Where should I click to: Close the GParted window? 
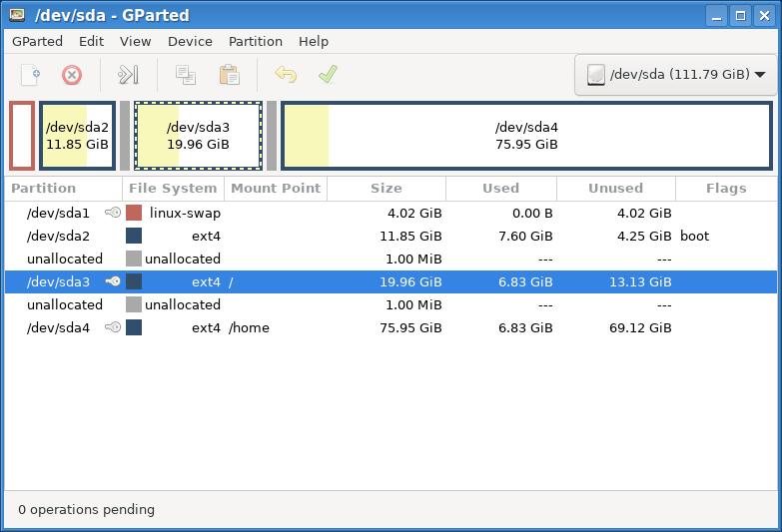coord(764,16)
